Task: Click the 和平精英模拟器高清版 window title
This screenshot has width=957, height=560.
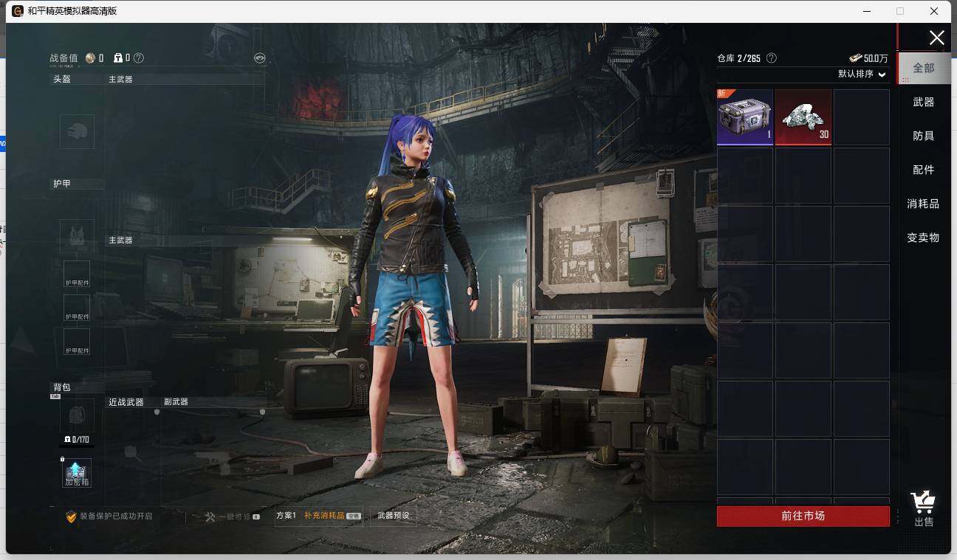Action: click(72, 11)
